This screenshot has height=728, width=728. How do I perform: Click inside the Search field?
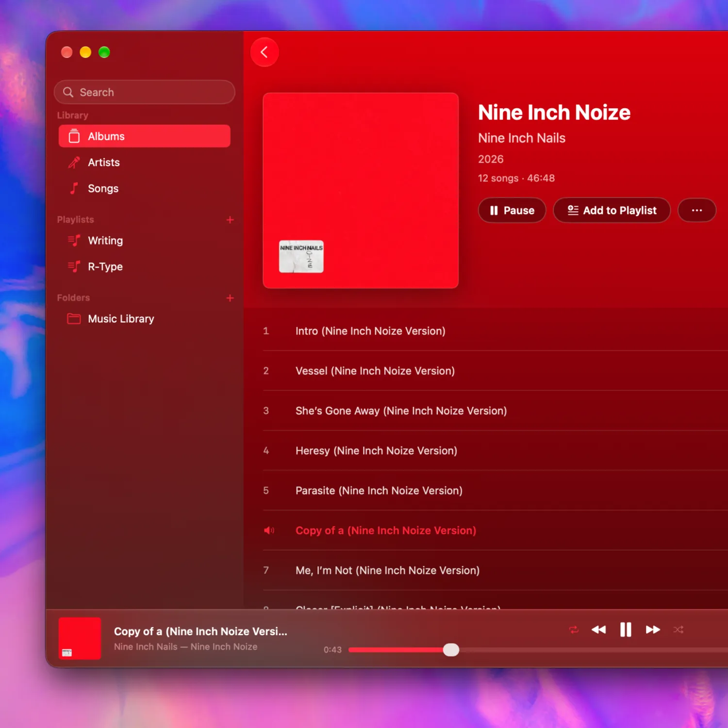(145, 92)
